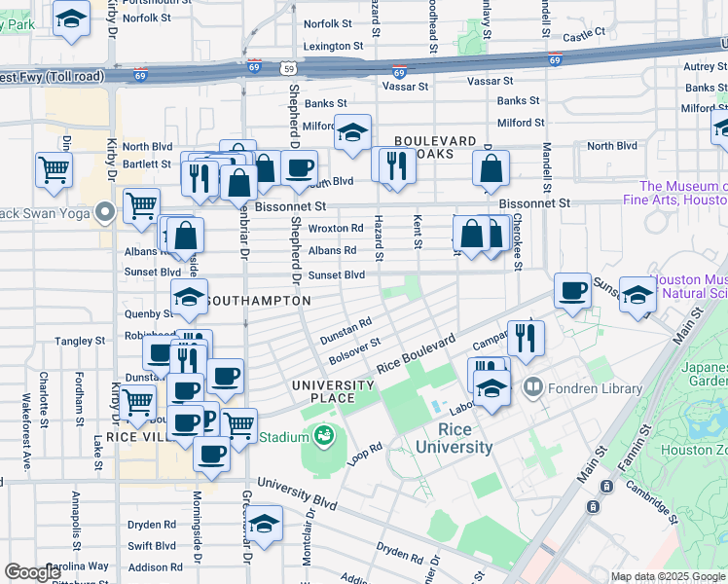Click the restaurant marker on Hazard St
Screen dimensions: 728x584
pos(397,164)
